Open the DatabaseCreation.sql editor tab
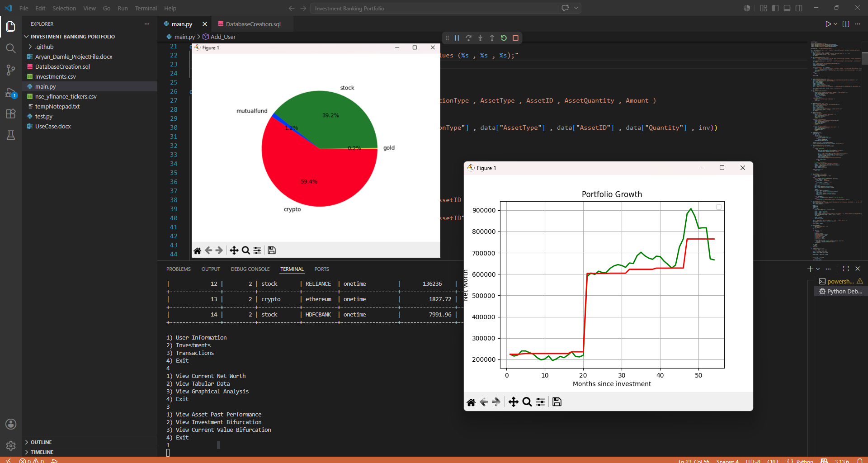The height and width of the screenshot is (463, 868). point(253,24)
